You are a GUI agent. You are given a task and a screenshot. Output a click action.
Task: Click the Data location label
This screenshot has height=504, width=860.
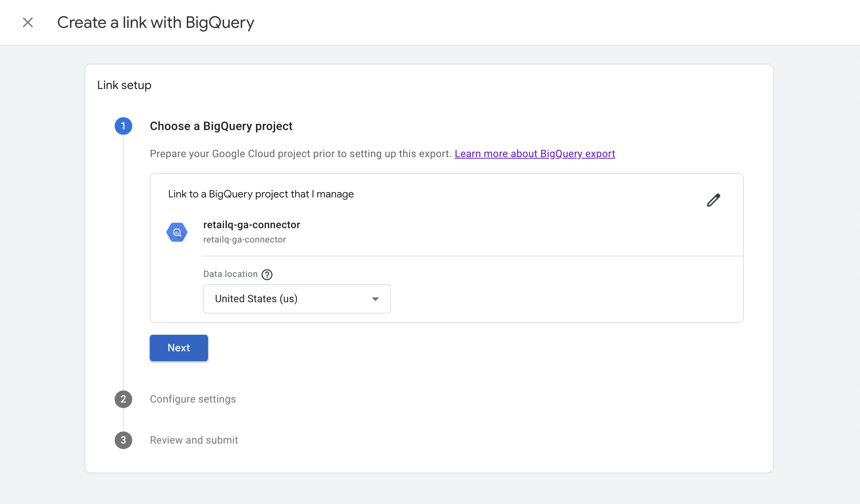pos(230,274)
